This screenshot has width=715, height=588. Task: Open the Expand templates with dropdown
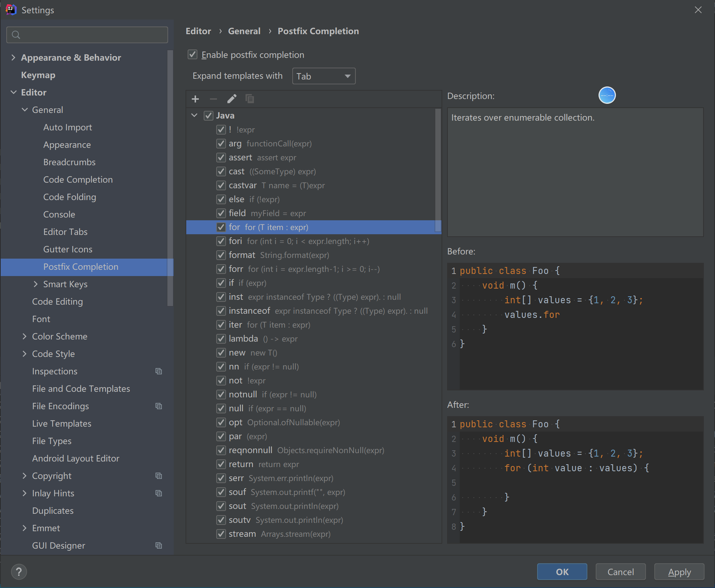tap(324, 76)
